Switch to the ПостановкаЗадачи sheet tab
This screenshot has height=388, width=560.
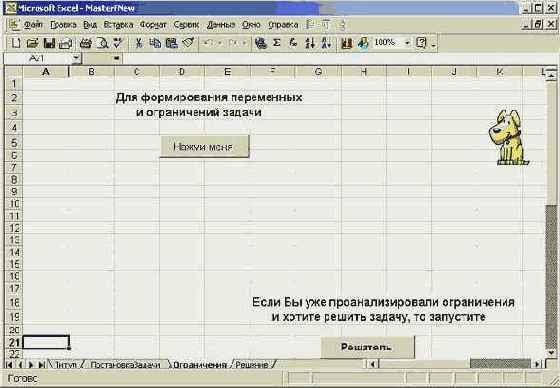pos(125,365)
